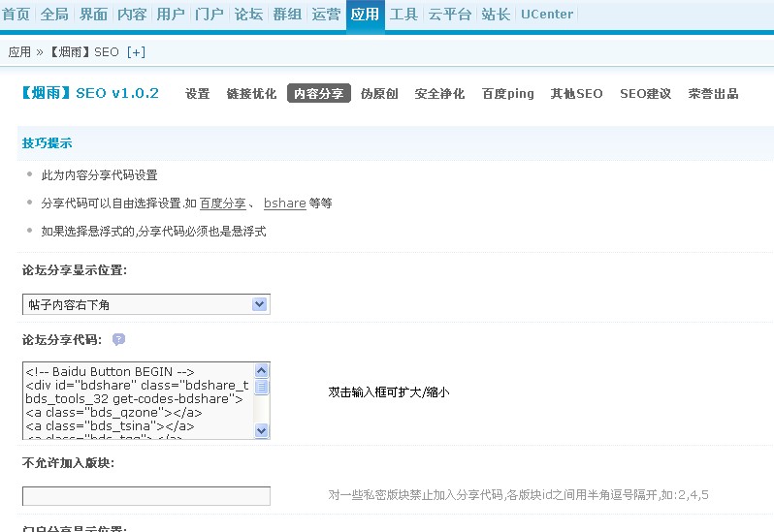Select the 安全净化 tab
Image resolution: width=774 pixels, height=532 pixels.
[439, 94]
